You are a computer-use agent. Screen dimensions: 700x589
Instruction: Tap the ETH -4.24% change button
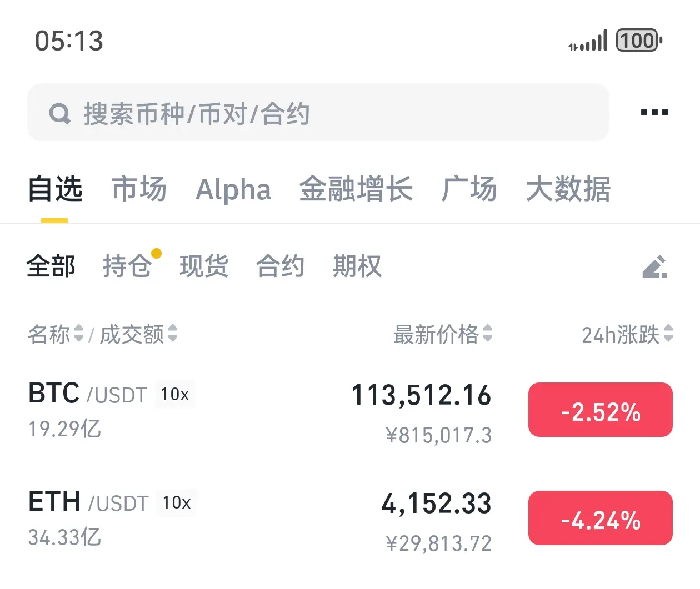tap(601, 518)
